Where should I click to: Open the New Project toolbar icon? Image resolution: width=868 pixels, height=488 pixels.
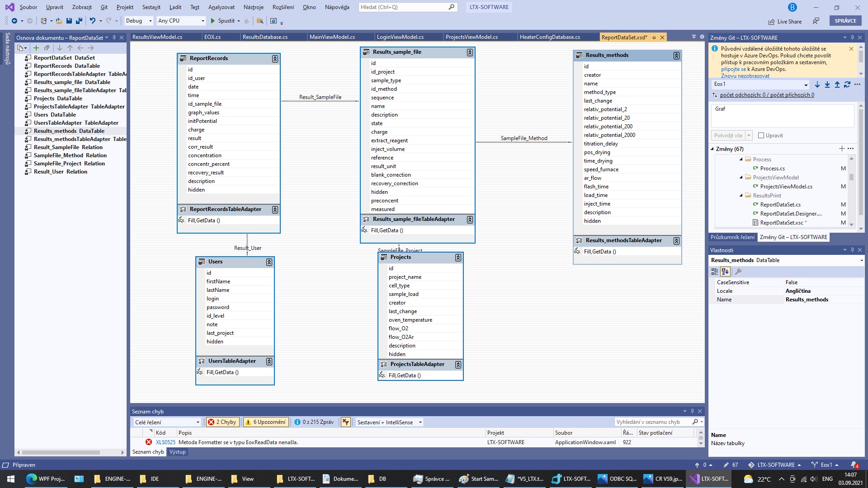click(43, 21)
